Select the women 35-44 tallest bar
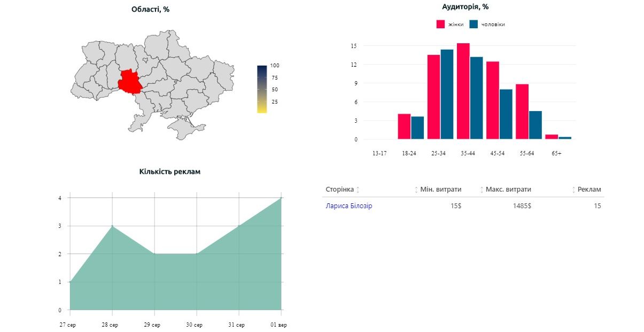644x332 pixels. pyautogui.click(x=463, y=91)
